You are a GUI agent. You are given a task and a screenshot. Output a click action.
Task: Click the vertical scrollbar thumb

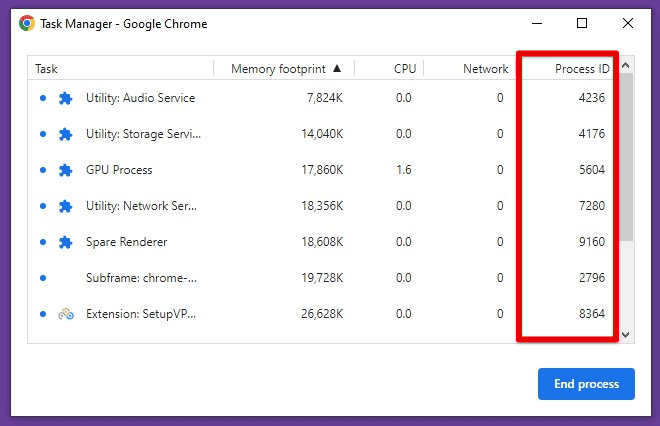626,157
